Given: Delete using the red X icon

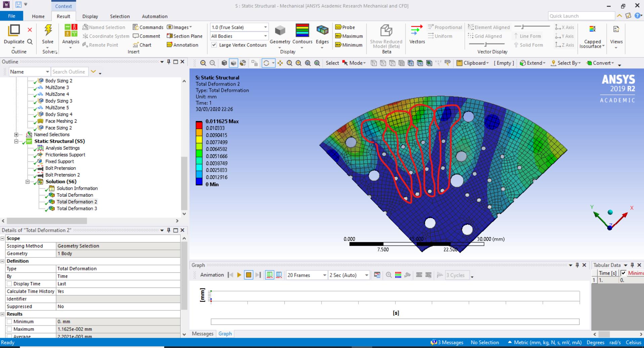Looking at the screenshot, I should click(x=30, y=30).
